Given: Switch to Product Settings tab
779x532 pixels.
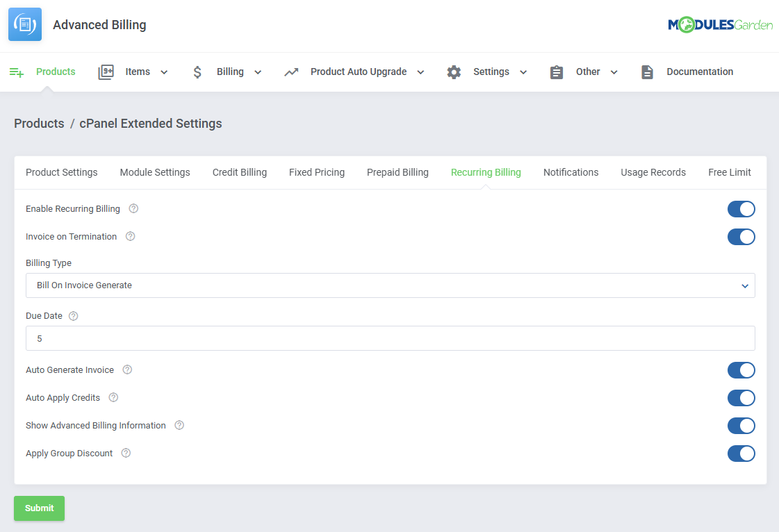Looking at the screenshot, I should 62,172.
